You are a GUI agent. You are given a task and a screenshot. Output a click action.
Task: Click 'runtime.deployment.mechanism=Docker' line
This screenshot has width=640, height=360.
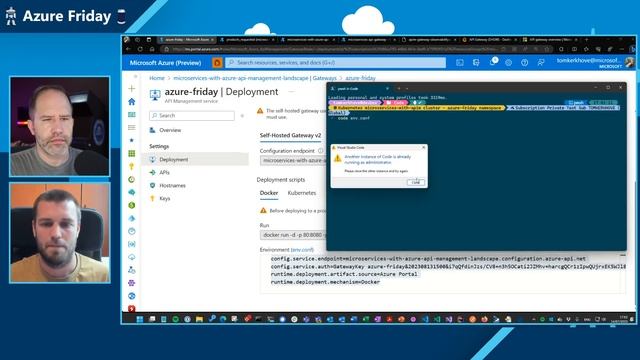[x=325, y=282]
